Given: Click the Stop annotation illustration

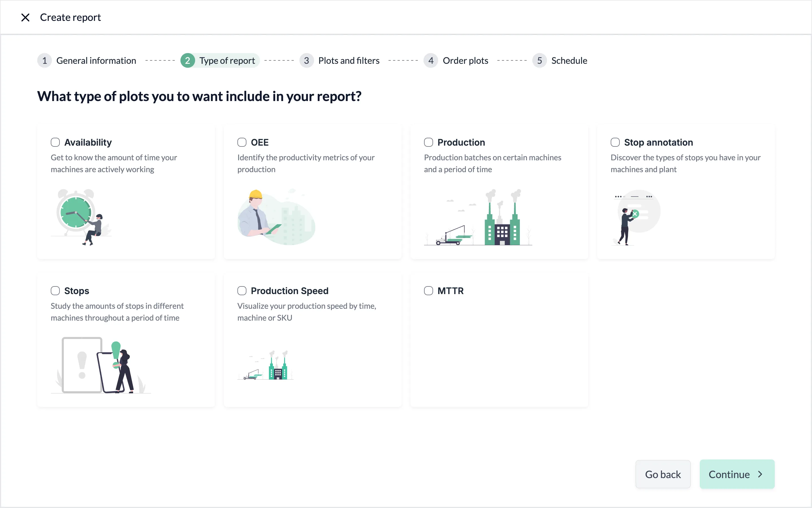Looking at the screenshot, I should pyautogui.click(x=636, y=218).
